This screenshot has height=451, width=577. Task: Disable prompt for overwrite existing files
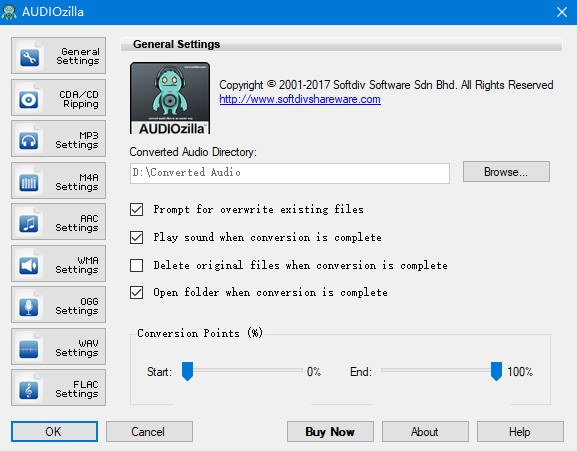point(137,210)
